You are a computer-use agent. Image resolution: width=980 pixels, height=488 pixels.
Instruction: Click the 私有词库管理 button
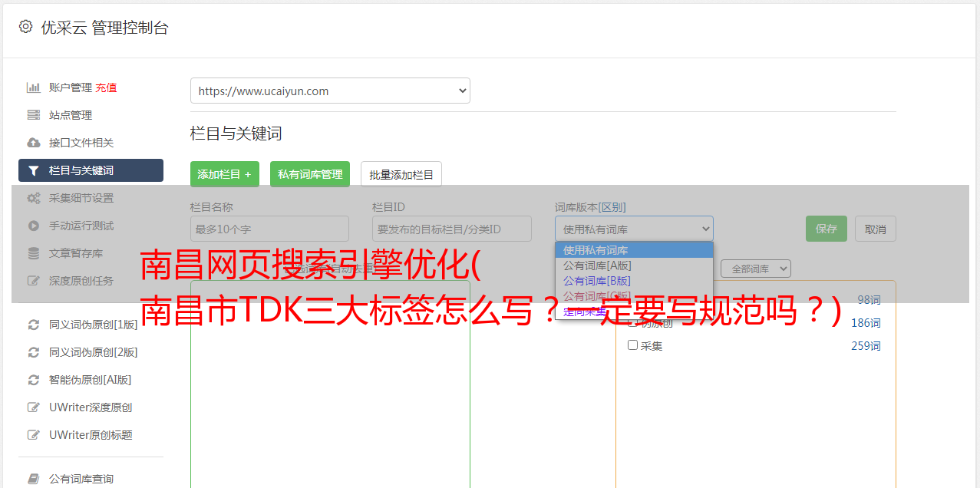[310, 174]
